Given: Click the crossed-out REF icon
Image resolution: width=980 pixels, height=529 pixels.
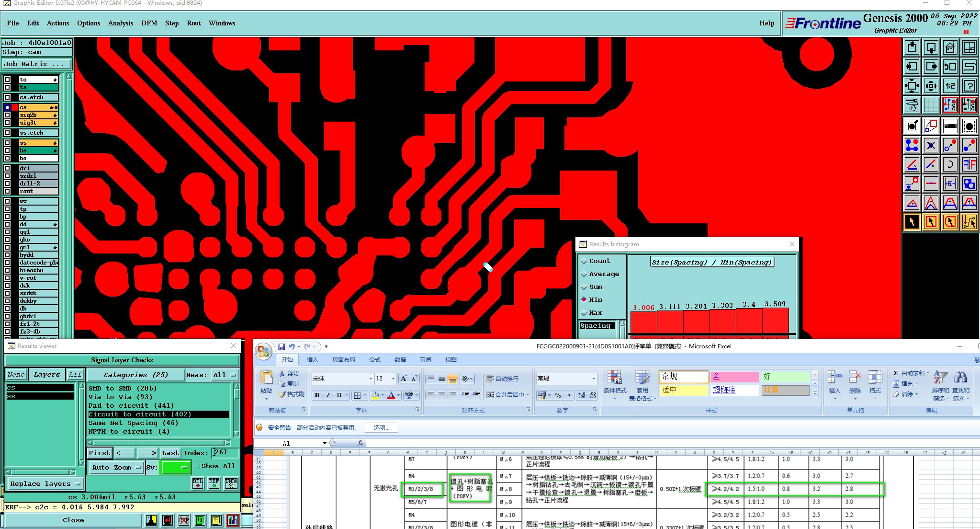Looking at the screenshot, I should [x=184, y=520].
